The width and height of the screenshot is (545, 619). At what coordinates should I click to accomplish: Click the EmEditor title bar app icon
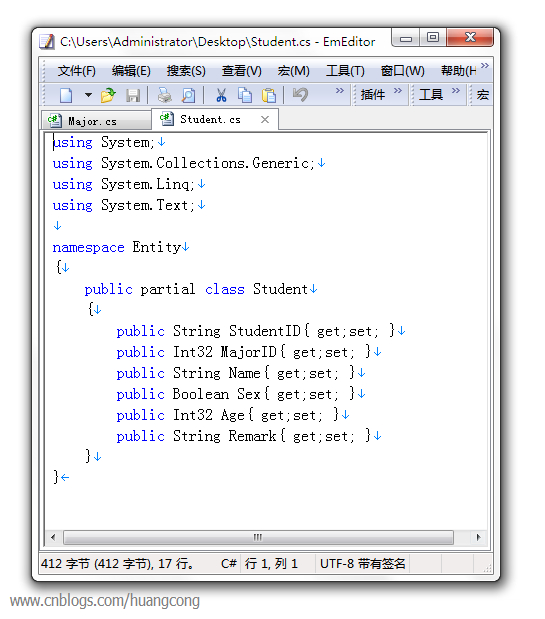pyautogui.click(x=47, y=41)
